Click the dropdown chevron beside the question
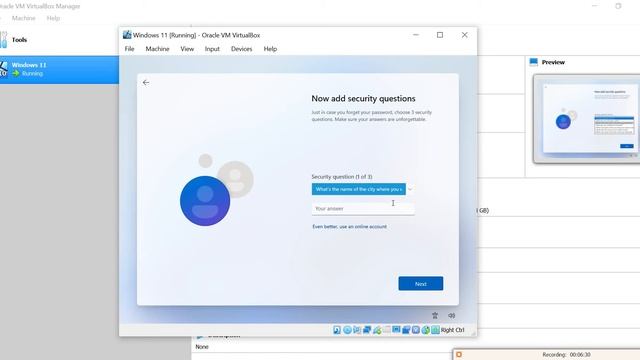 click(410, 189)
